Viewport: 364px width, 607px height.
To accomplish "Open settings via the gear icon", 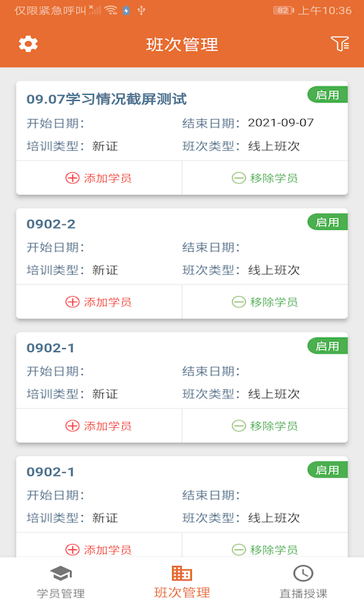I will point(28,44).
